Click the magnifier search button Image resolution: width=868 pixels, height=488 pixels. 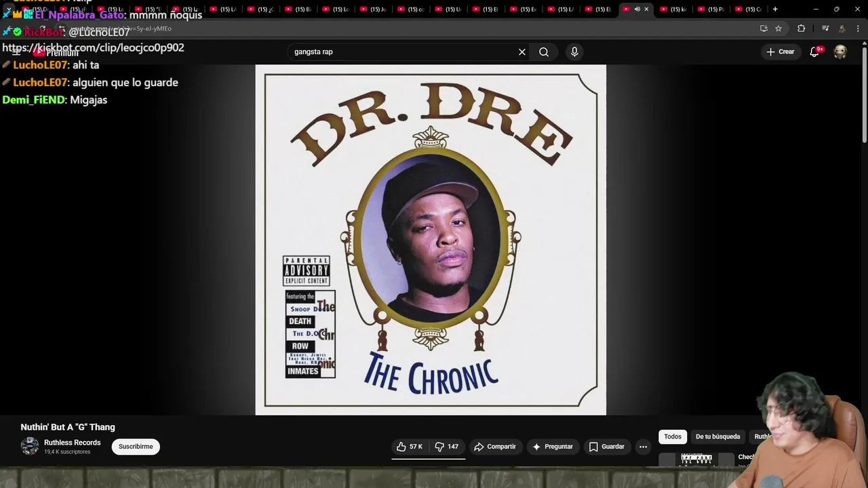[x=544, y=52]
